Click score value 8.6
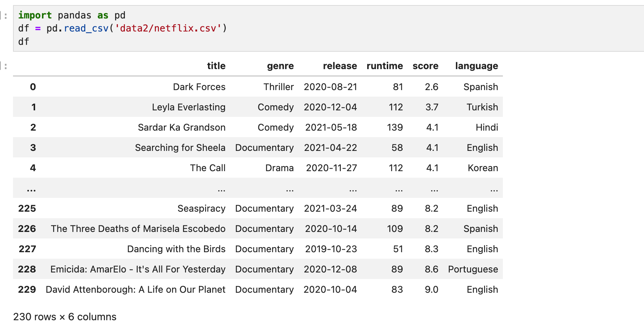 pos(432,269)
